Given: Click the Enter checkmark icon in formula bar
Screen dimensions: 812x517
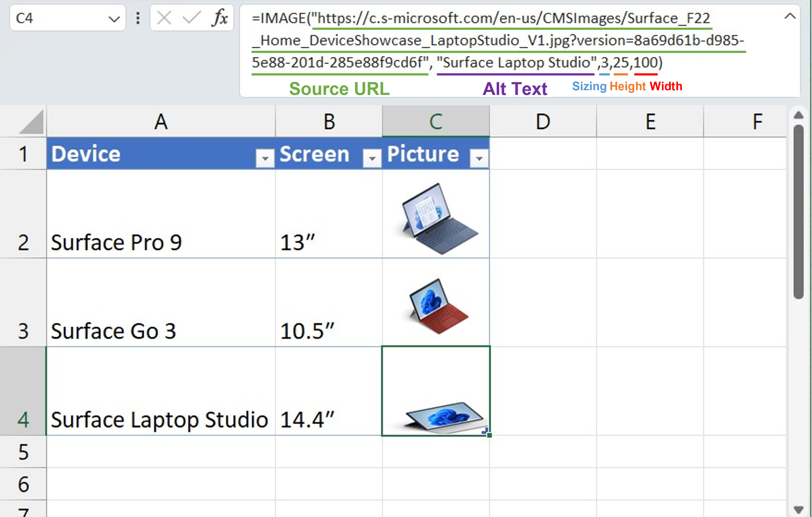Looking at the screenshot, I should (x=191, y=18).
